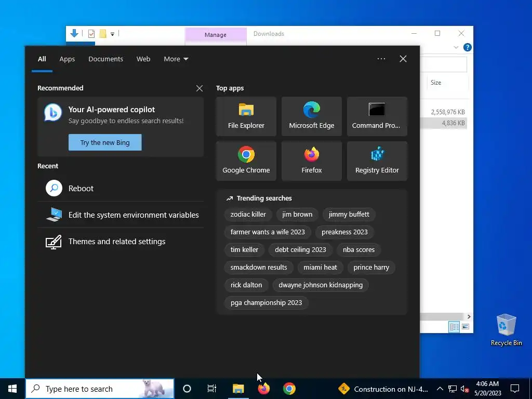Click the Windows Start button
The image size is (532, 399).
point(12,389)
